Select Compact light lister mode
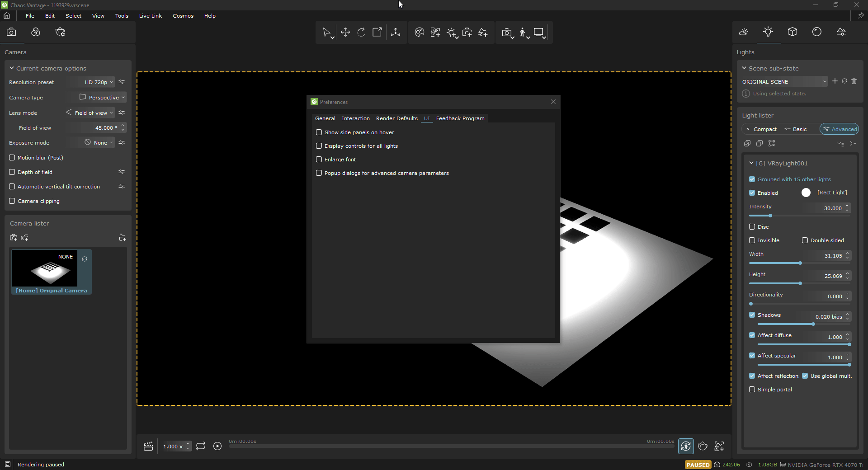This screenshot has height=470, width=868. (x=762, y=129)
